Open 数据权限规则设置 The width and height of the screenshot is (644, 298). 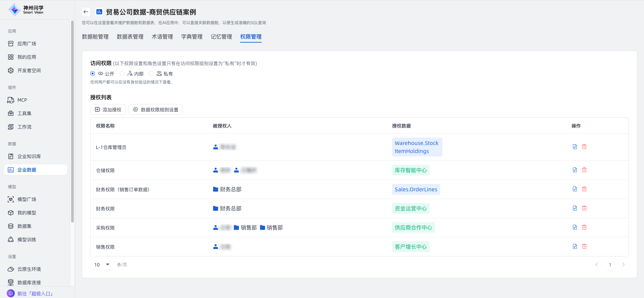coord(156,109)
